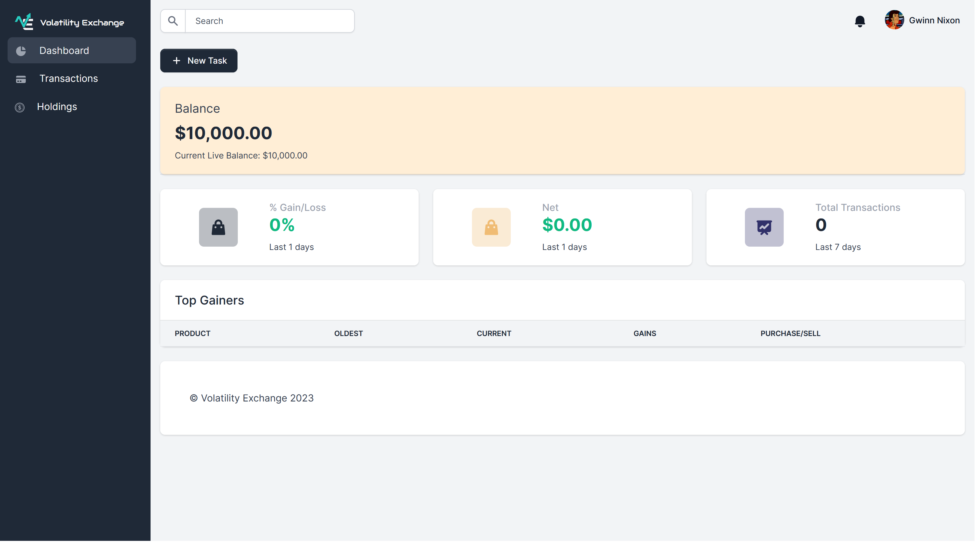Open the Dashboard menu item
The image size is (980, 546).
click(x=72, y=51)
